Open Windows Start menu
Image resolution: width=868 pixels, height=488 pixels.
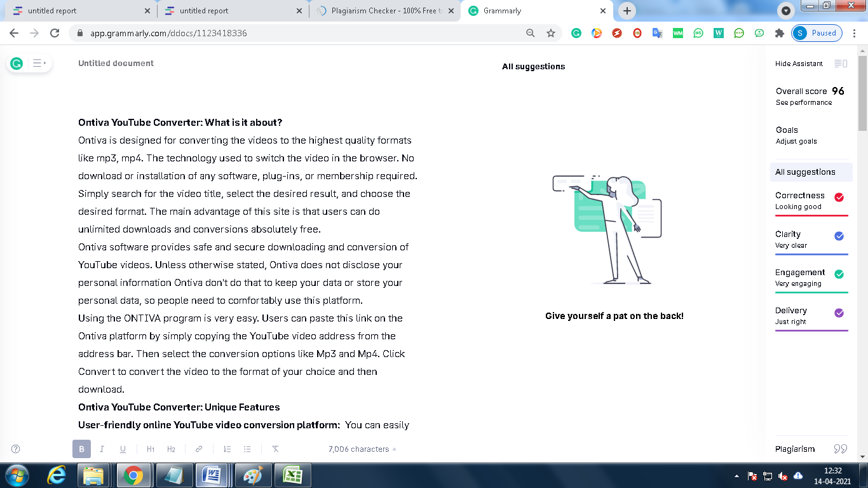(x=17, y=475)
